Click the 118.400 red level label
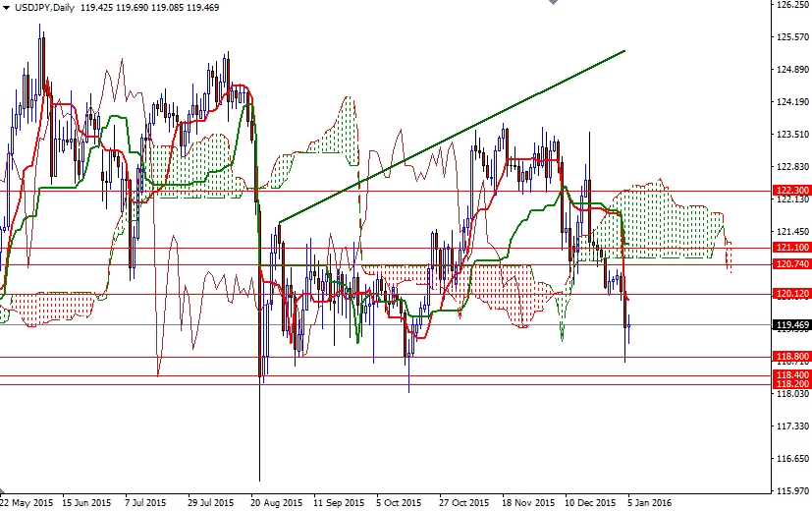This screenshot has width=812, height=511. click(x=791, y=375)
